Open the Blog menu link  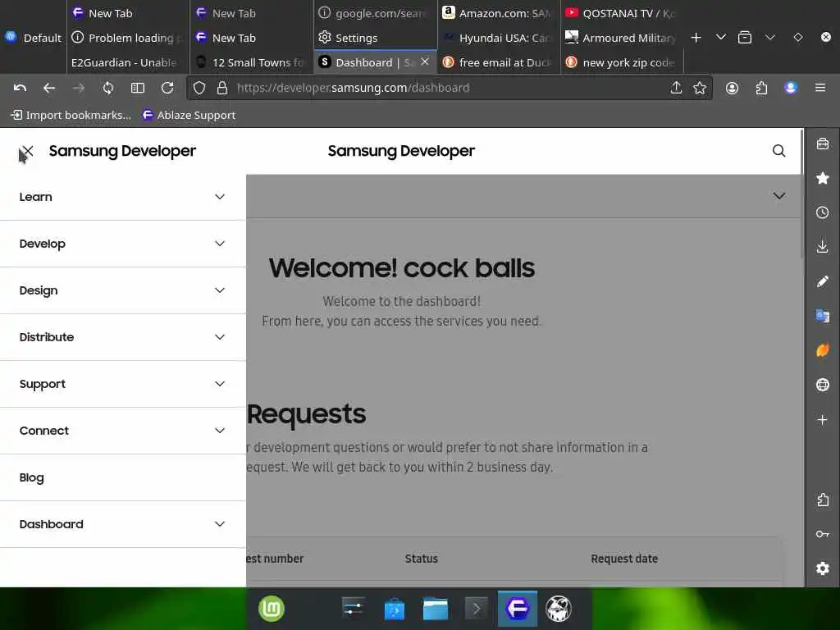coord(123,477)
